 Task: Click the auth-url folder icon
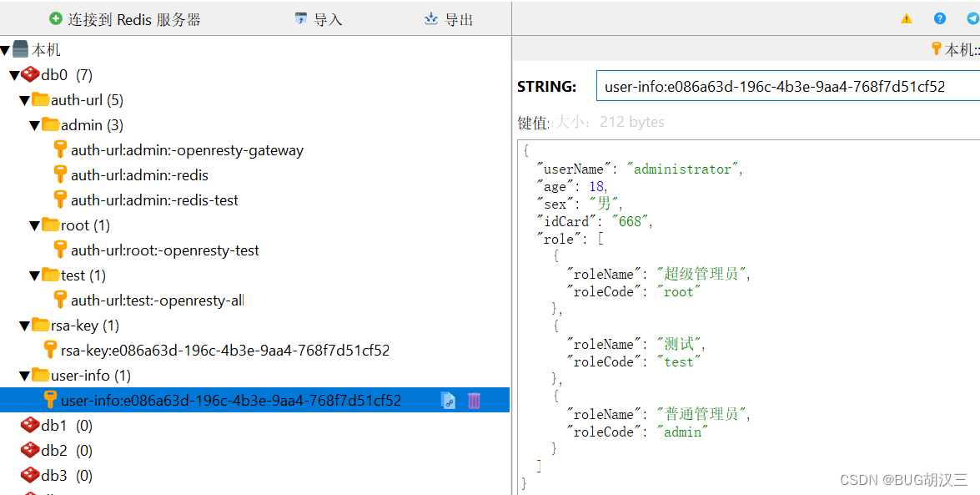(x=41, y=98)
